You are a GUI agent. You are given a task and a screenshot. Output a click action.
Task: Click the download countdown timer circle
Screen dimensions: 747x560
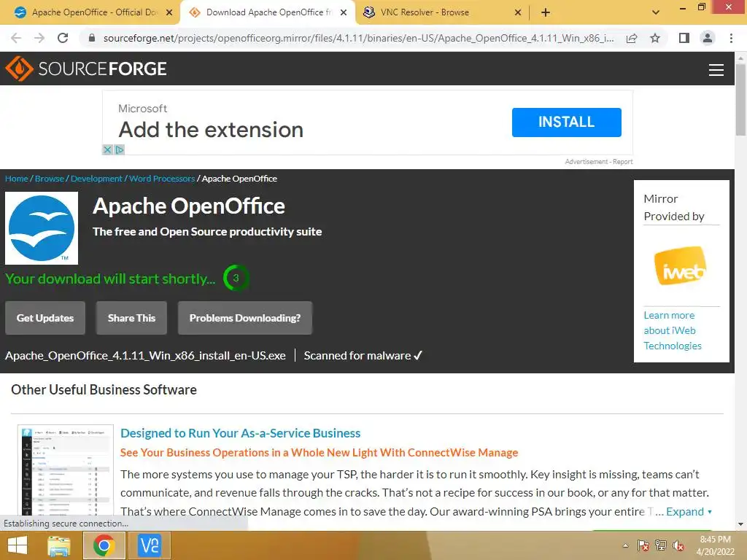pos(236,278)
